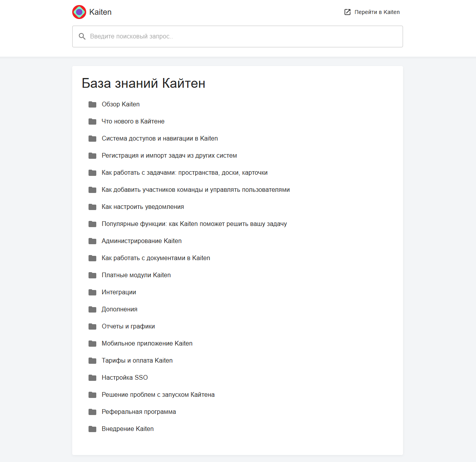Open Администрирование Kaiten section

[x=142, y=241]
